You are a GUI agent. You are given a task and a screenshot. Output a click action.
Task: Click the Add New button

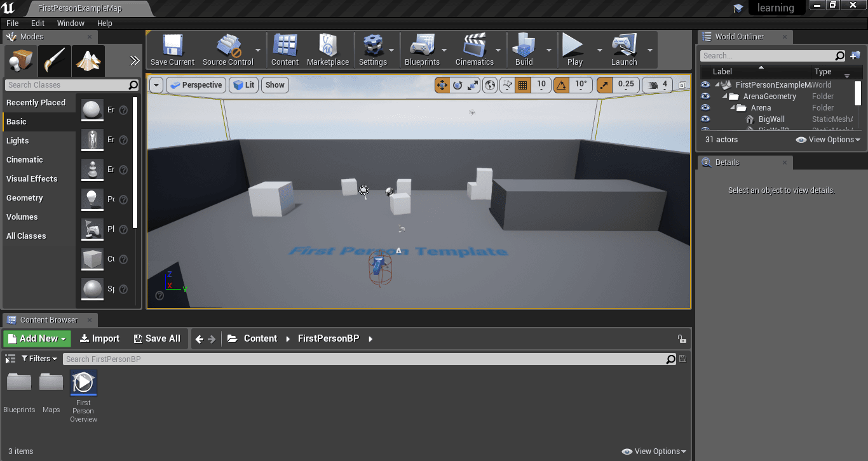coord(37,338)
